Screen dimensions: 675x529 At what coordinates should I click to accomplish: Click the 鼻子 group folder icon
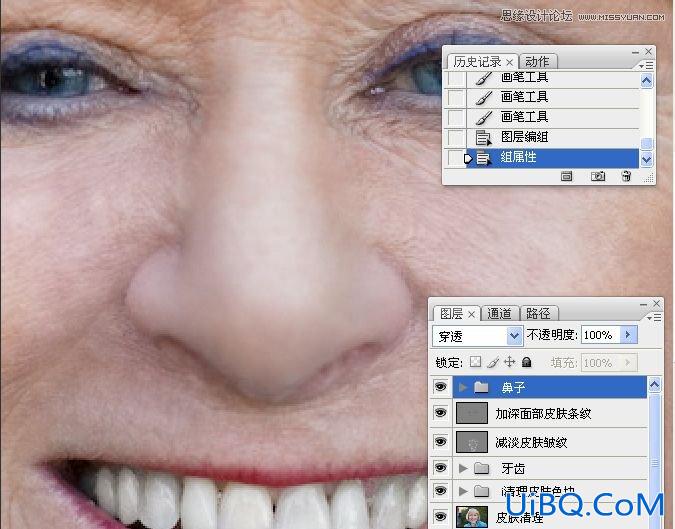481,388
